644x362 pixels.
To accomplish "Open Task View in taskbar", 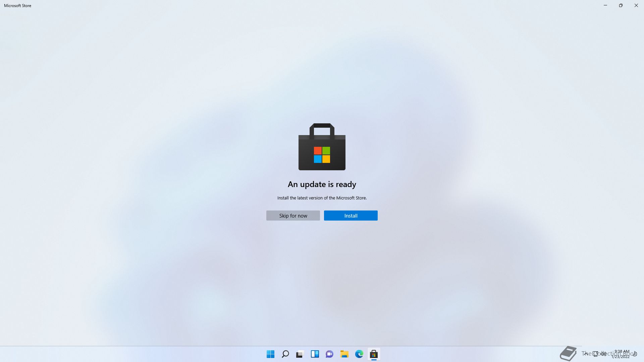I will tap(300, 354).
